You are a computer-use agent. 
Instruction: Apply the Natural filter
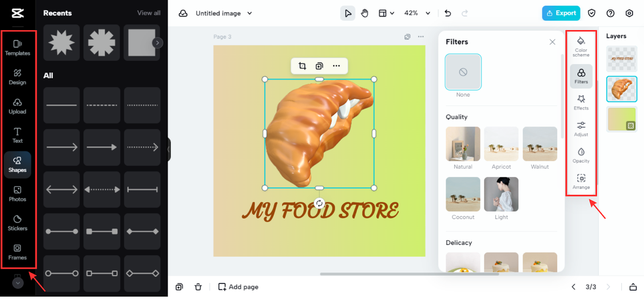463,144
